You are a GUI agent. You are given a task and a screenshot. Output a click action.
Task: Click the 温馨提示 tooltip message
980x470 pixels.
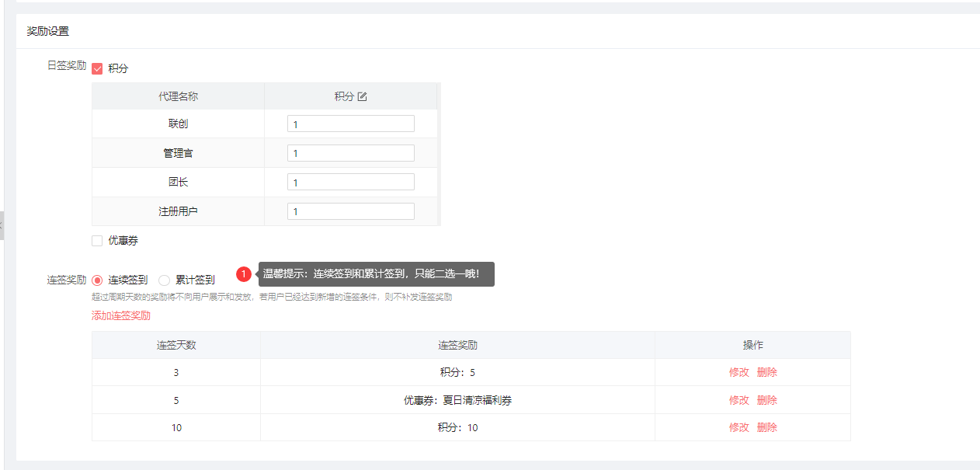[x=377, y=274]
